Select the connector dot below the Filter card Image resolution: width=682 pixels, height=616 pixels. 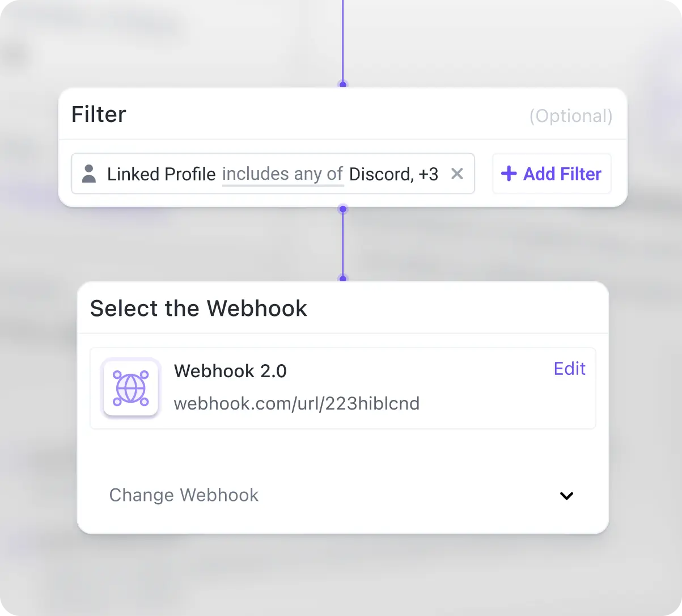click(x=343, y=209)
